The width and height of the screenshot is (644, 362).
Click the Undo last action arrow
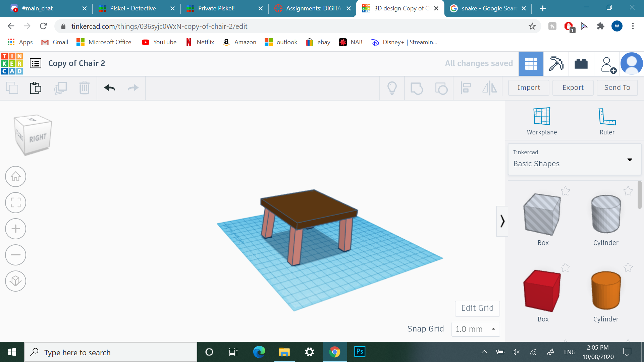pos(109,87)
